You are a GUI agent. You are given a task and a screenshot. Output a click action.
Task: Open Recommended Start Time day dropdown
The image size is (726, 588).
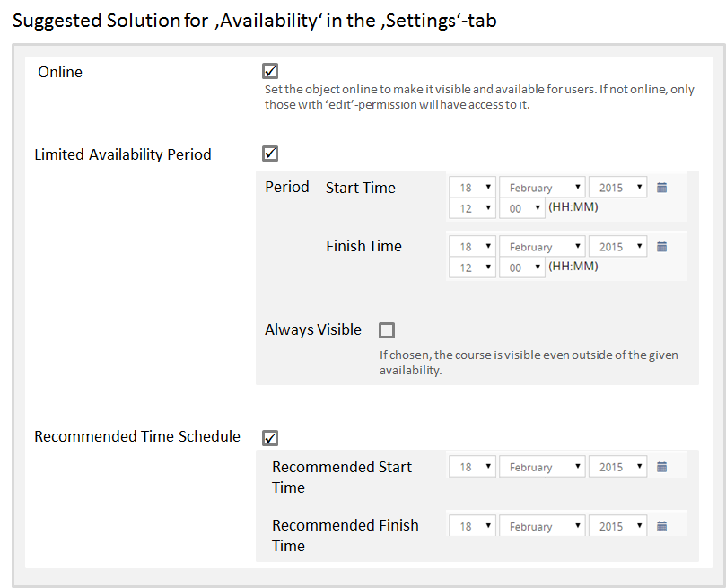click(473, 467)
